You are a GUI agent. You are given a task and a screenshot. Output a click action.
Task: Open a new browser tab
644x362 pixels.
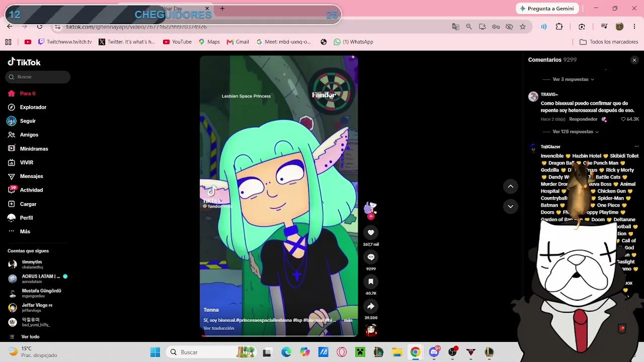coord(222,9)
